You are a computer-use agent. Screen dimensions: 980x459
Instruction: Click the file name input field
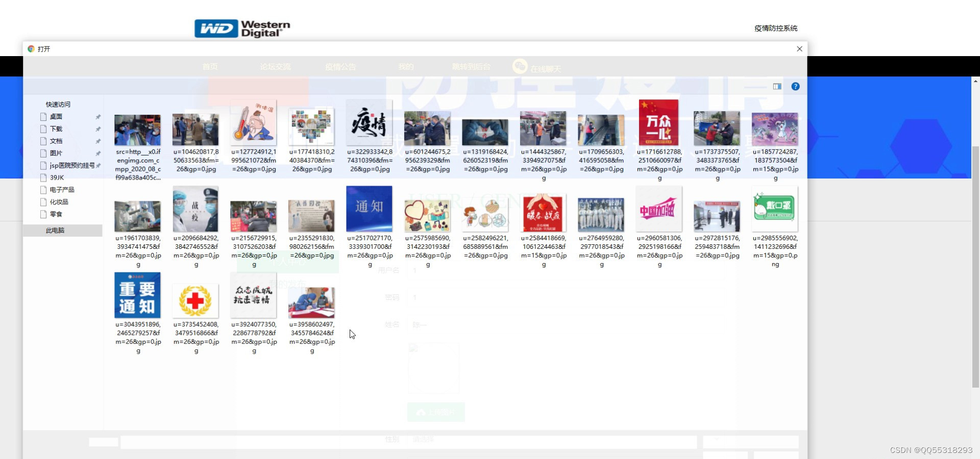408,442
